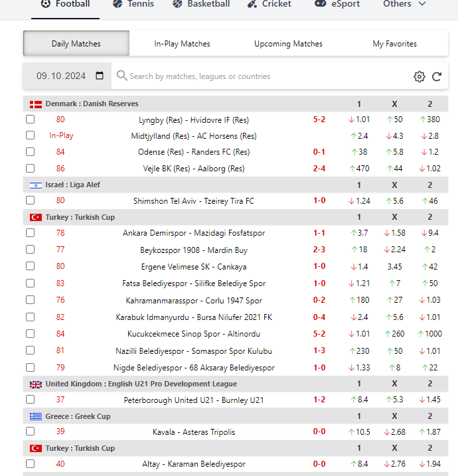Check the Shimshon Tel Aviv match checkbox

[x=31, y=200]
